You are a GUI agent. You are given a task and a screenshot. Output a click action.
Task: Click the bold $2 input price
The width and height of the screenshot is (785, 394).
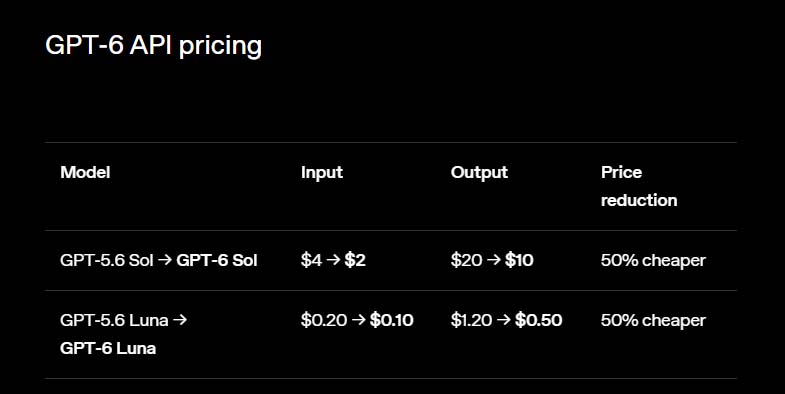(355, 260)
